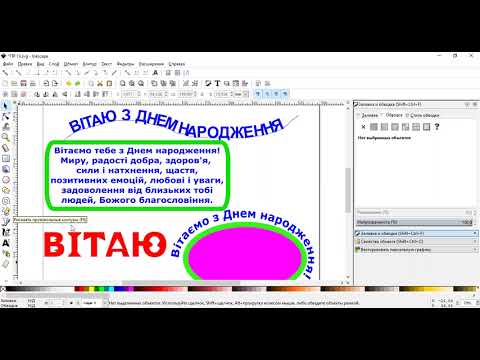Screen dimensions: 480x360
Task: Click the black swatch in color palette
Action: tap(8, 289)
